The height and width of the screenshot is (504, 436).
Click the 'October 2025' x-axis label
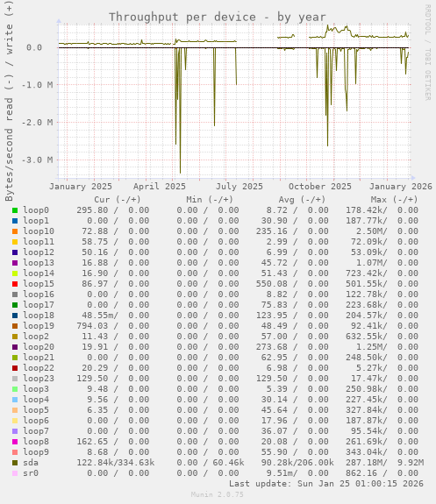[320, 187]
